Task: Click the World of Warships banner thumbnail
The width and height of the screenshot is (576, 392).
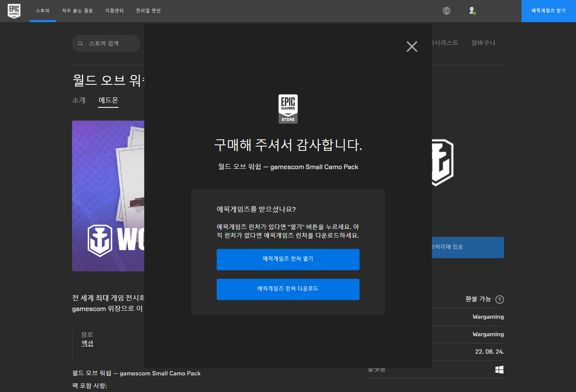Action: pyautogui.click(x=108, y=196)
